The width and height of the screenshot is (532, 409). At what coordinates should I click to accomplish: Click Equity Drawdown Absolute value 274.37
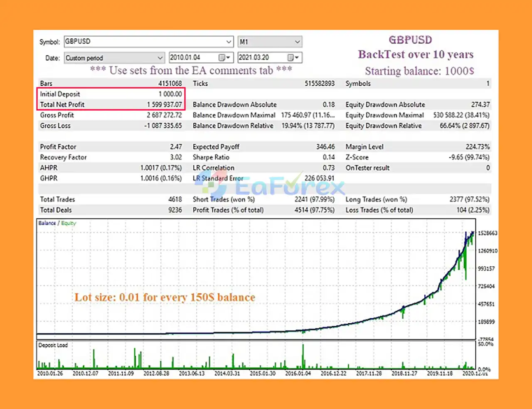click(x=480, y=104)
